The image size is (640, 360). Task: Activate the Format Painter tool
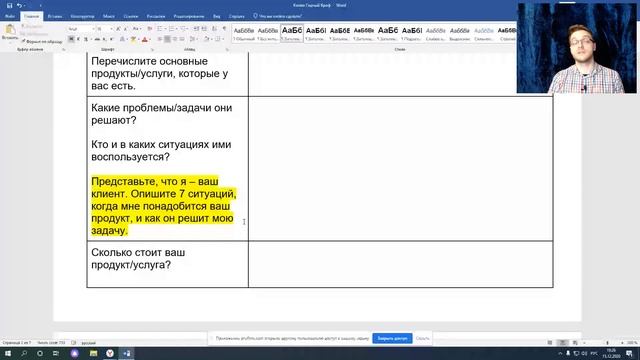[x=42, y=41]
